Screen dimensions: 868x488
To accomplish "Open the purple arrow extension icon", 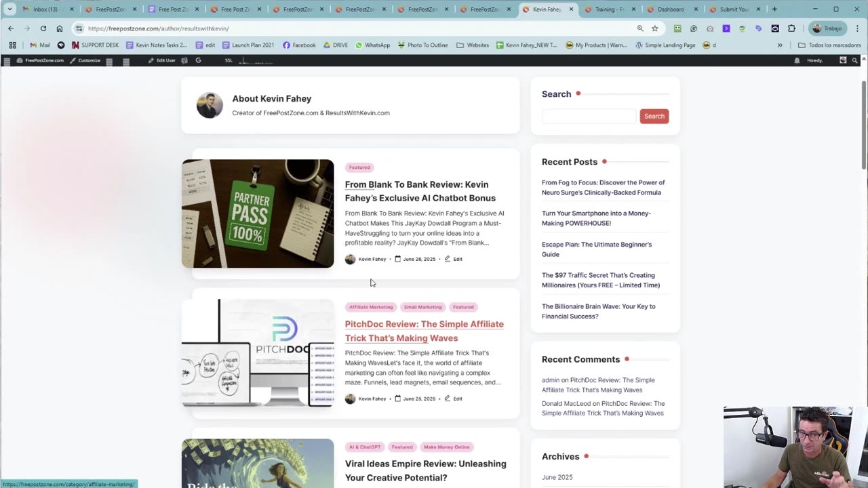I will pyautogui.click(x=726, y=28).
